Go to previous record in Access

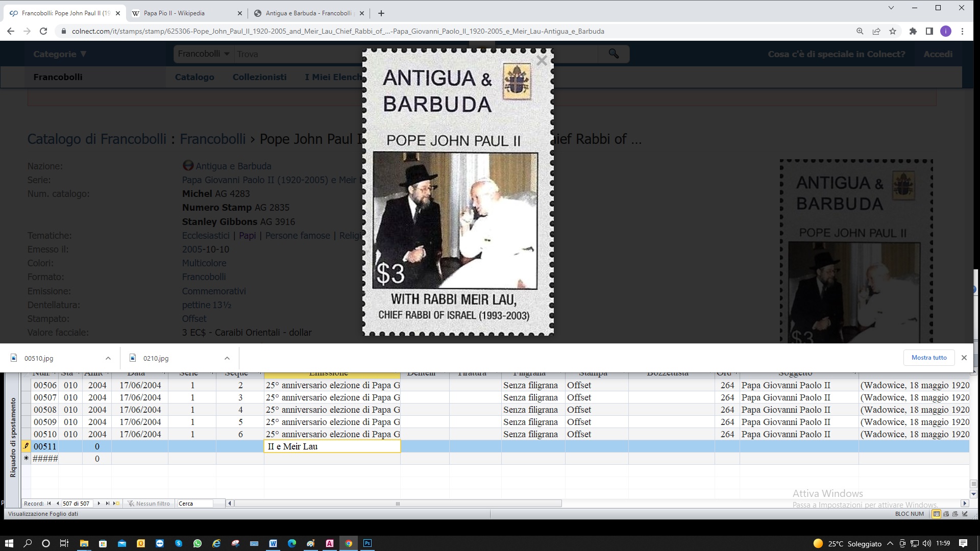click(58, 504)
